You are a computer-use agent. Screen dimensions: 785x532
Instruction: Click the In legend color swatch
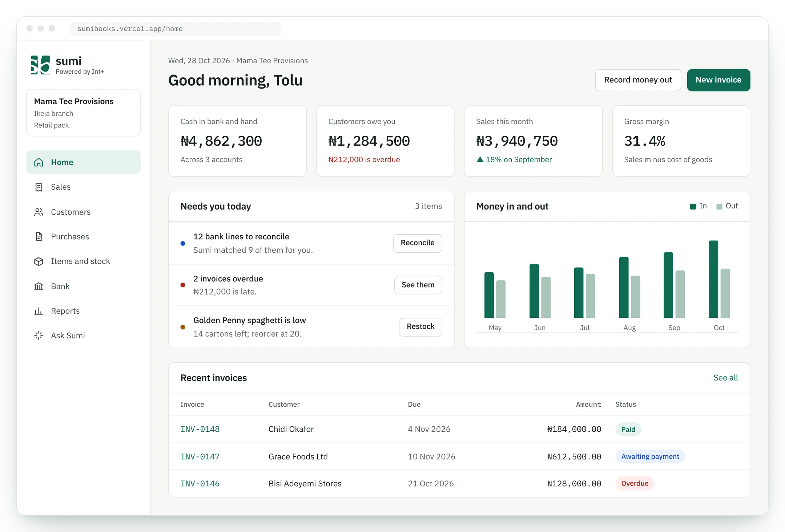tap(693, 206)
